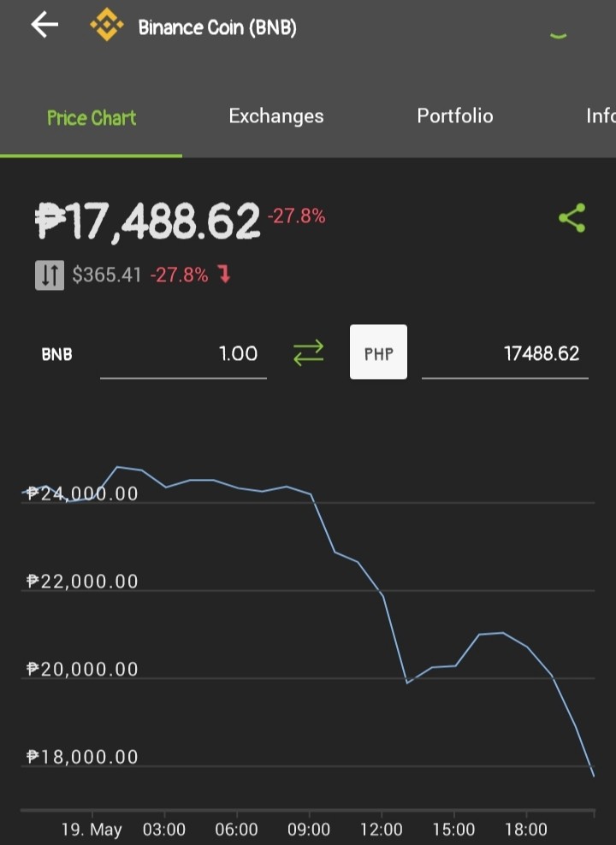Click the $365.41 USD price text
Screen dimensions: 616x845
[107, 275]
